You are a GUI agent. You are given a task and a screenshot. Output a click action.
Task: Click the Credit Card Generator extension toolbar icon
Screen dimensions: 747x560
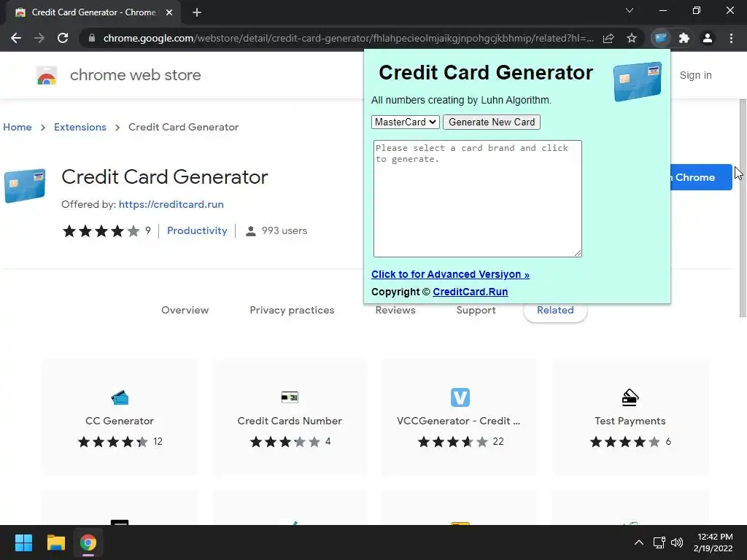[x=661, y=38]
